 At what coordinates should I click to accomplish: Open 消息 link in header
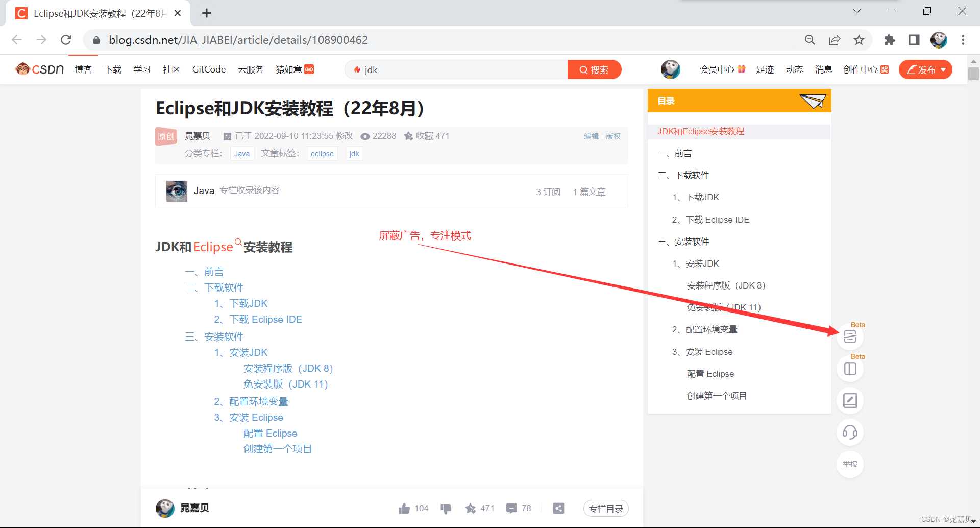823,69
